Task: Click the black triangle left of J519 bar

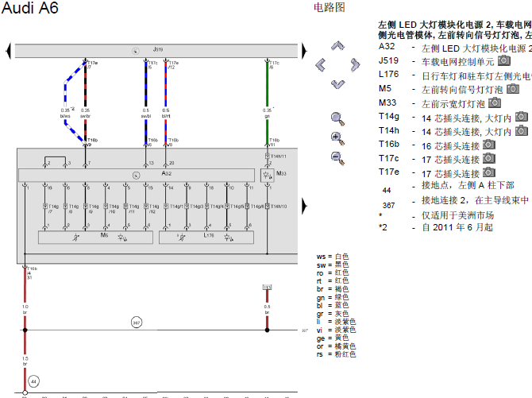Action: pyautogui.click(x=9, y=51)
